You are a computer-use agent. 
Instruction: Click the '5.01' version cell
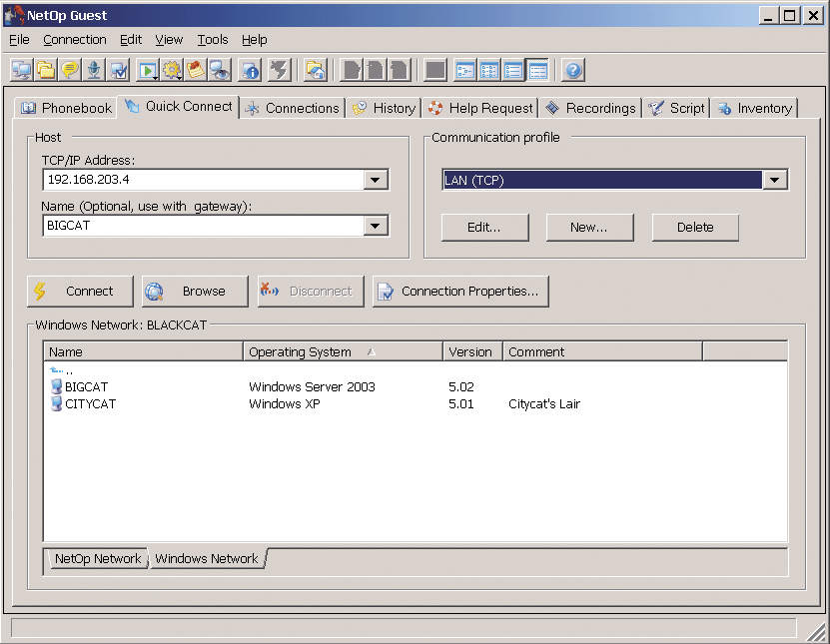tap(461, 403)
